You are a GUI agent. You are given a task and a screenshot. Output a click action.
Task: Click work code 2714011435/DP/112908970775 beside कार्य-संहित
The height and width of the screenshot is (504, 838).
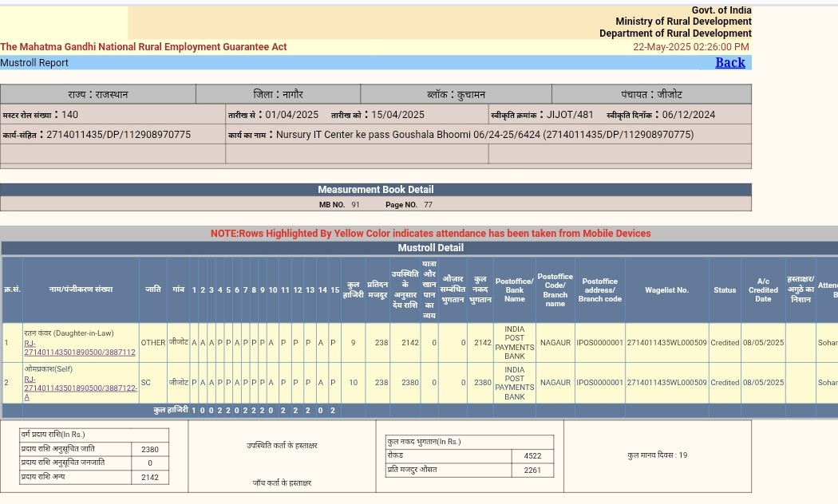click(119, 135)
